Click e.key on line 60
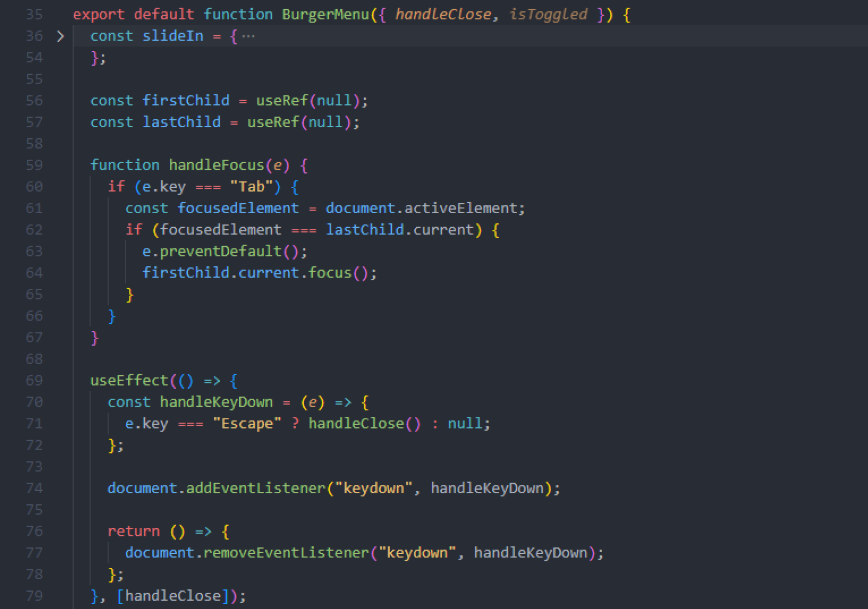 pos(164,187)
